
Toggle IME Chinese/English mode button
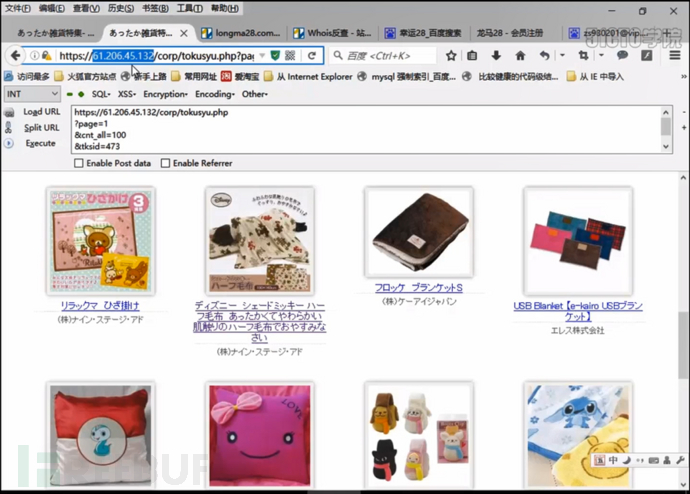613,461
